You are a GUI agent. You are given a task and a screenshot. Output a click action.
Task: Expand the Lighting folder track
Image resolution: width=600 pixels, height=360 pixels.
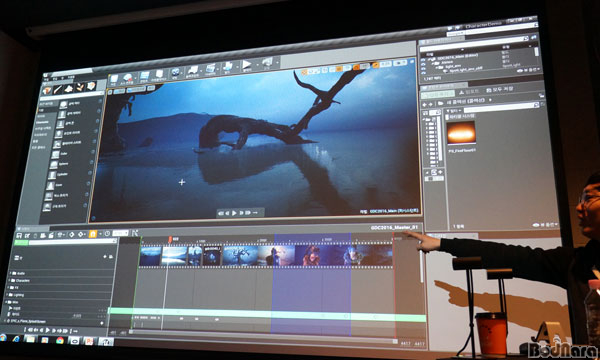(x=8, y=295)
